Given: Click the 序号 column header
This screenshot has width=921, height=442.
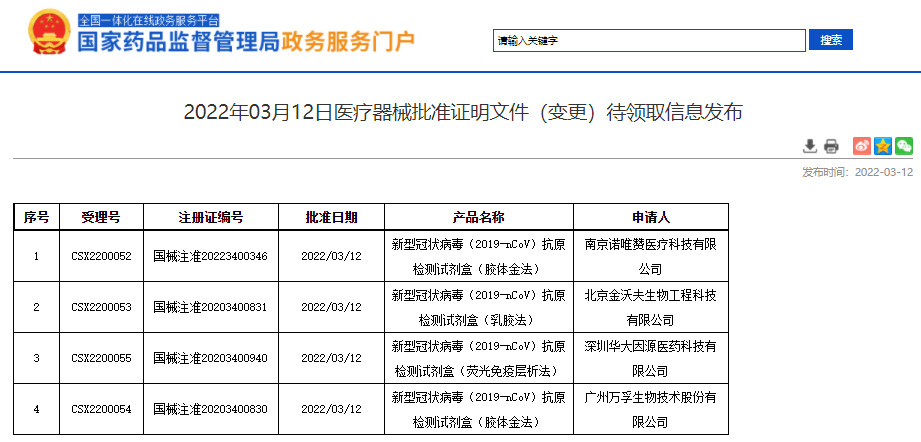Looking at the screenshot, I should pyautogui.click(x=36, y=217).
